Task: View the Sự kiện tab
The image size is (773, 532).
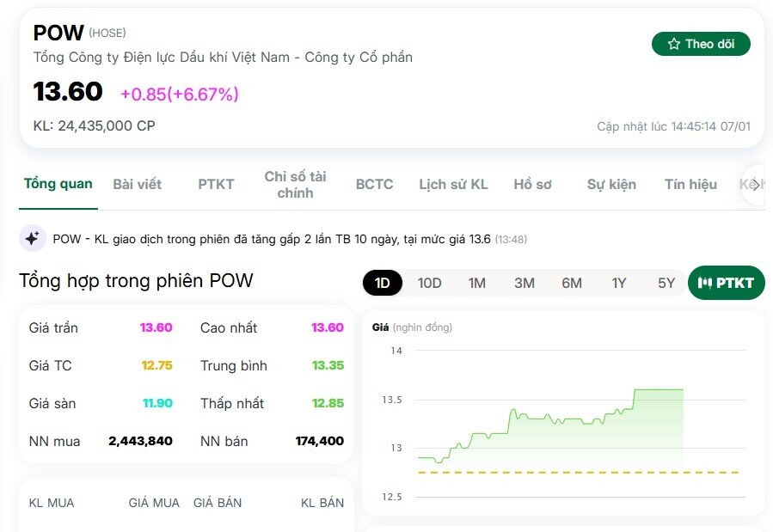Action: [x=610, y=184]
